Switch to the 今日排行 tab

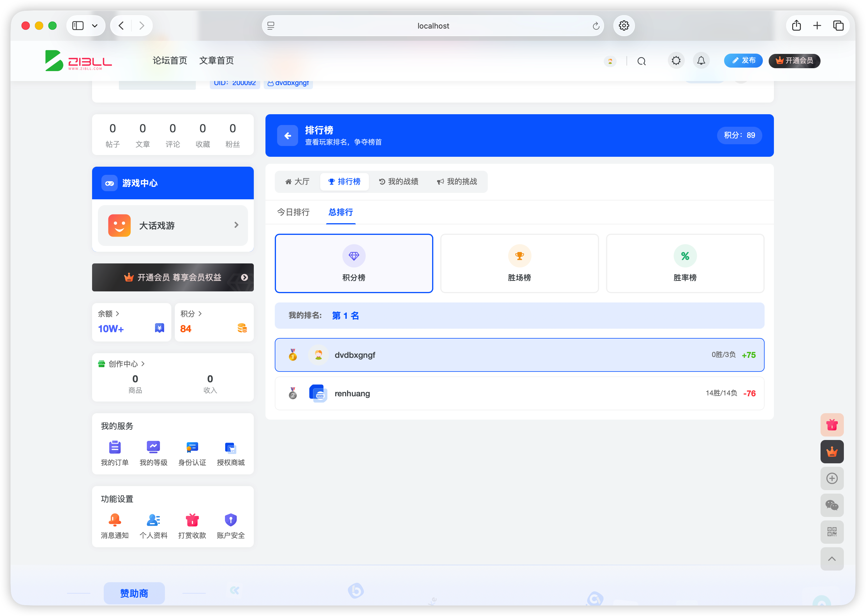(293, 212)
